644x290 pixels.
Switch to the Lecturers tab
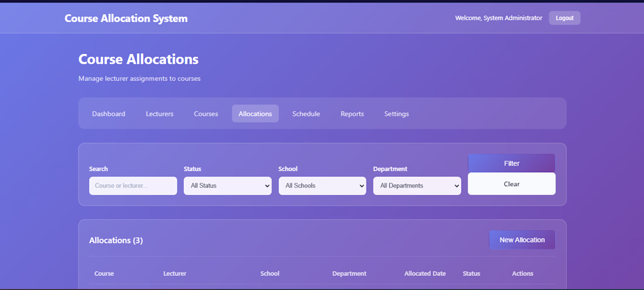(159, 114)
